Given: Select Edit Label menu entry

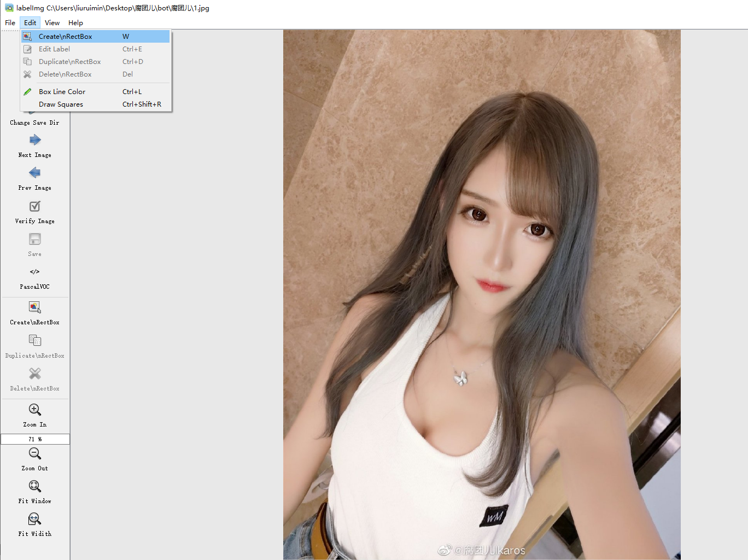Looking at the screenshot, I should click(96, 49).
